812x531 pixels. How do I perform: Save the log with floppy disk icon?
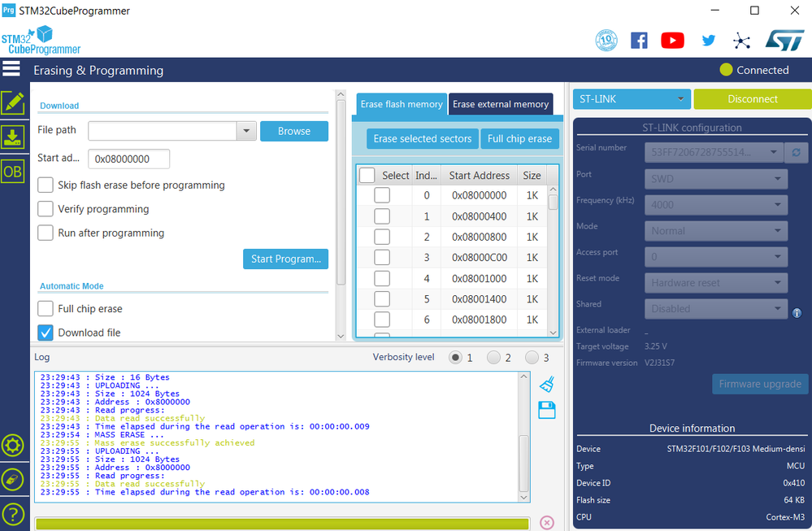[x=547, y=410]
